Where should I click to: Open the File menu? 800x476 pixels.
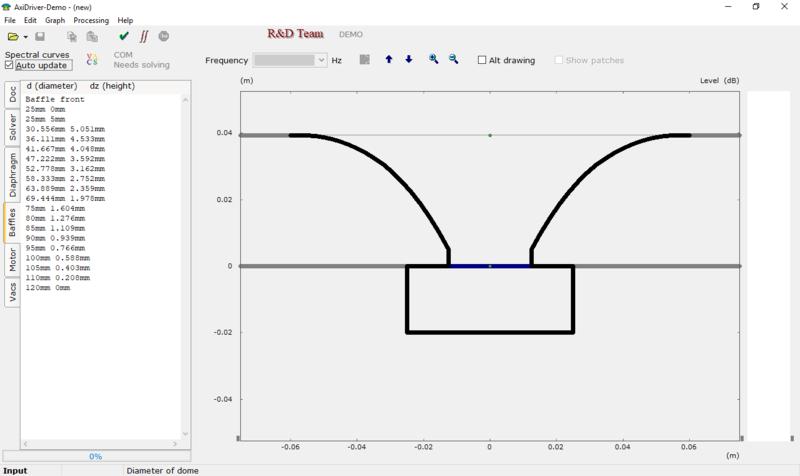[10, 20]
